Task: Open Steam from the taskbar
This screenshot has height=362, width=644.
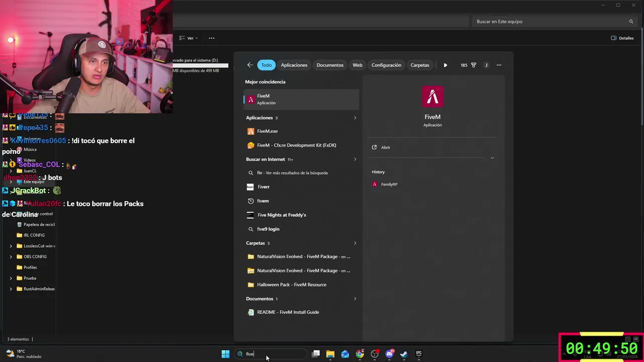Action: pos(404,354)
